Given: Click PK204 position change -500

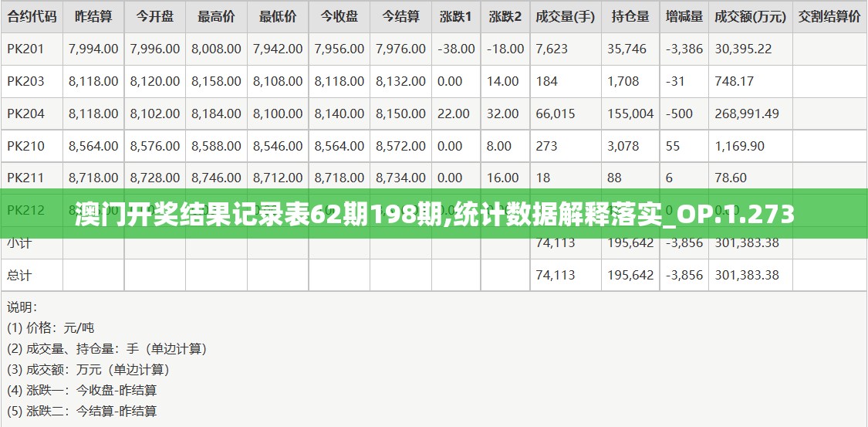Looking at the screenshot, I should coord(679,114).
